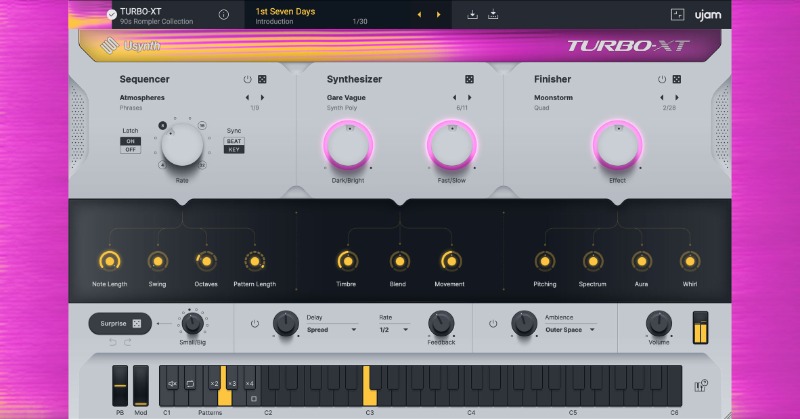This screenshot has width=800, height=419.
Task: Click the Surprise undo arrow
Action: click(113, 342)
